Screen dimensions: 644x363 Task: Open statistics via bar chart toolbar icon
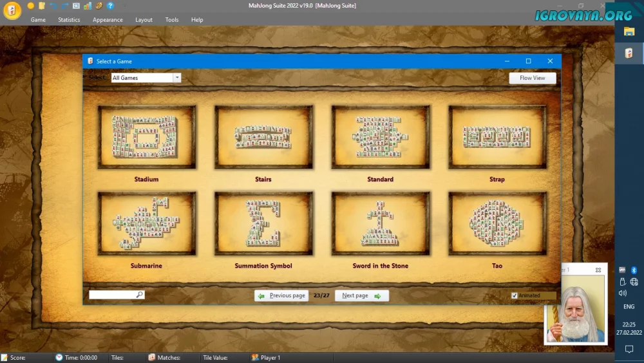tap(87, 6)
